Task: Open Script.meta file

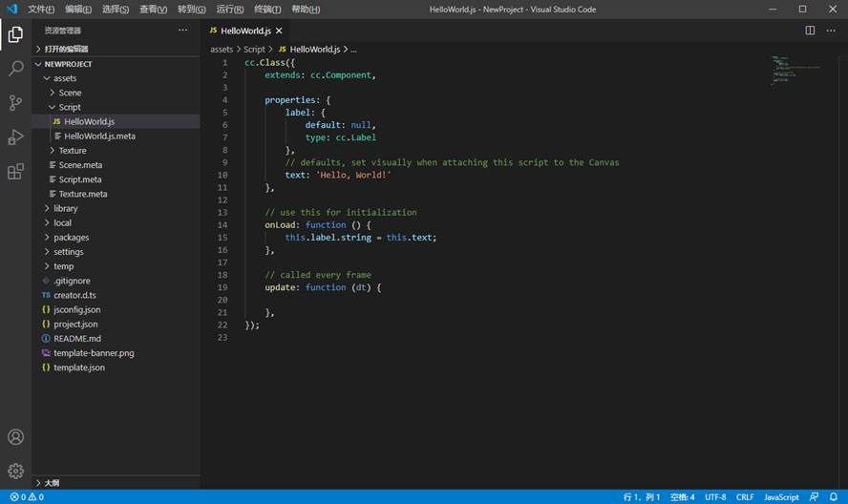Action: click(x=116, y=179)
